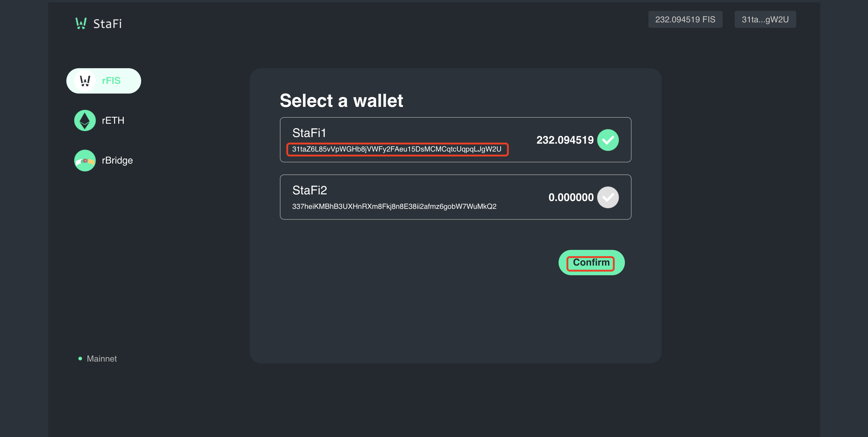Click the 232.094519 FIS balance button
This screenshot has height=437, width=868.
pyautogui.click(x=685, y=19)
